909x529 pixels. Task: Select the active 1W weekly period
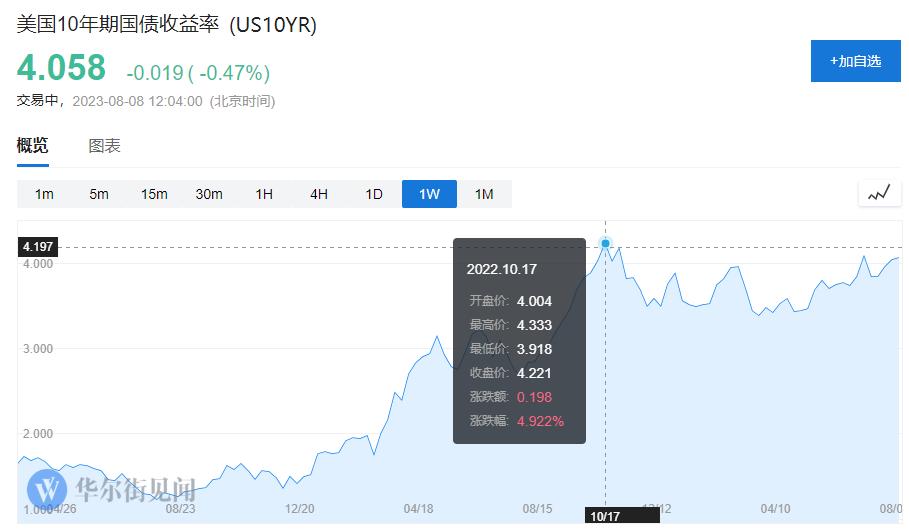tap(429, 194)
